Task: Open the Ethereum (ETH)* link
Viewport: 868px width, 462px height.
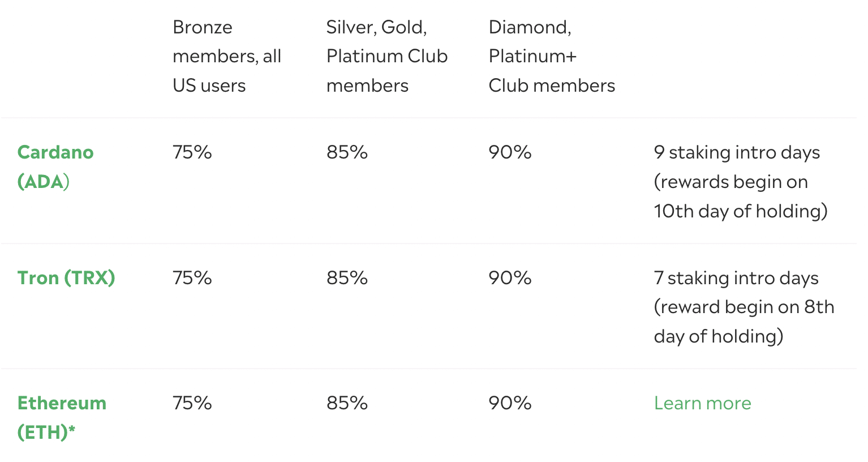Action: (x=62, y=417)
